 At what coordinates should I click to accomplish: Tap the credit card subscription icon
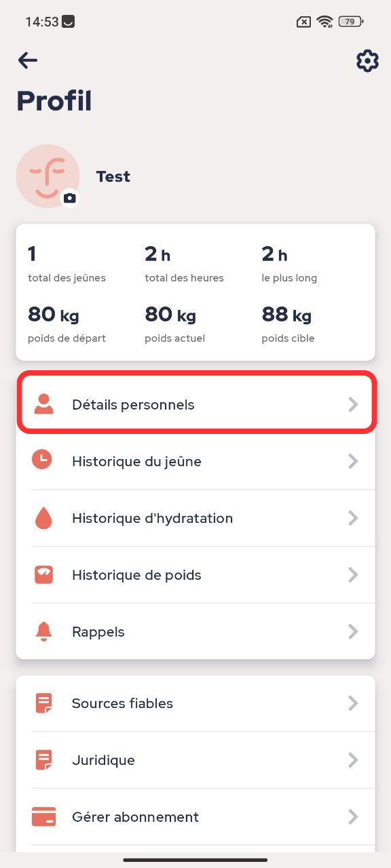[x=43, y=816]
